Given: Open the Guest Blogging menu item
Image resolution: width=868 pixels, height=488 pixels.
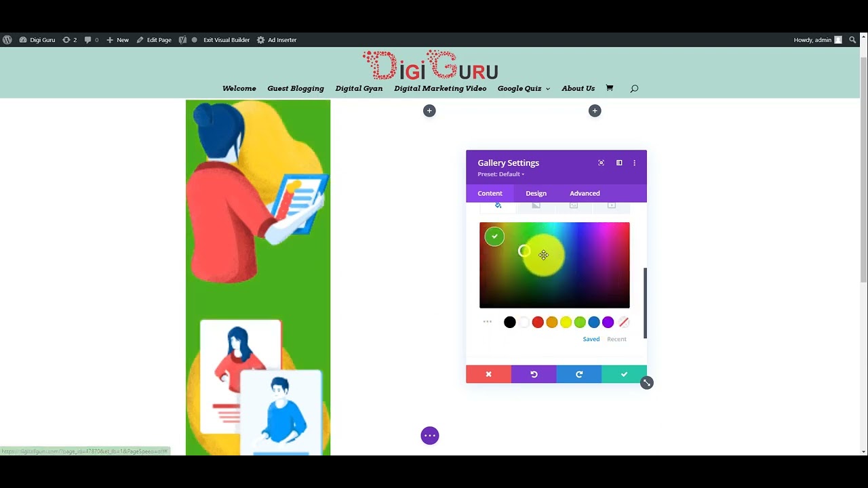Looking at the screenshot, I should tap(296, 88).
